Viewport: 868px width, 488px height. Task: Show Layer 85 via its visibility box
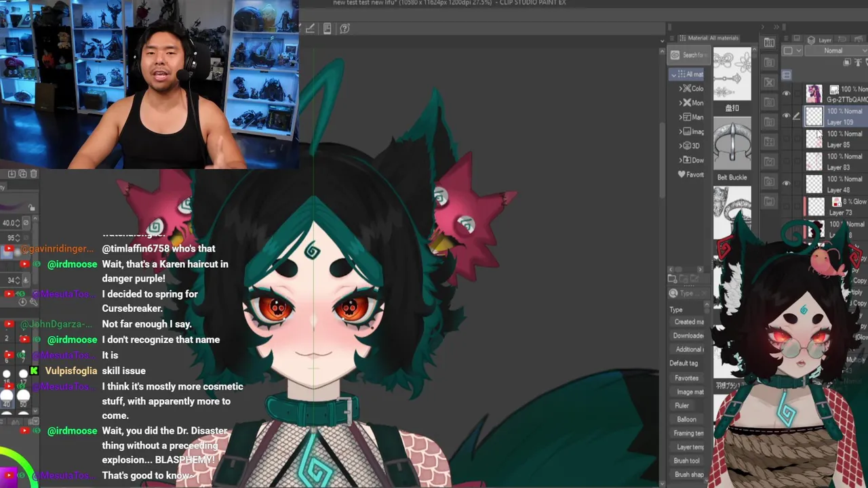(787, 139)
